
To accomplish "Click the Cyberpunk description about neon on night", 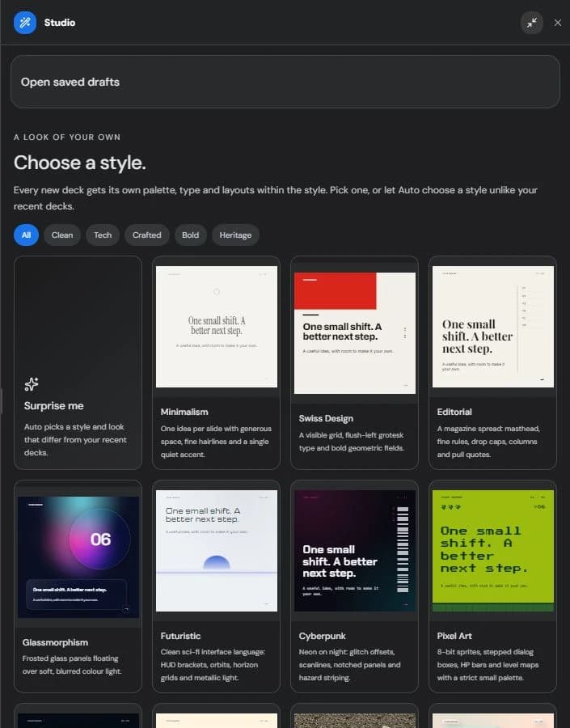I will (x=349, y=665).
